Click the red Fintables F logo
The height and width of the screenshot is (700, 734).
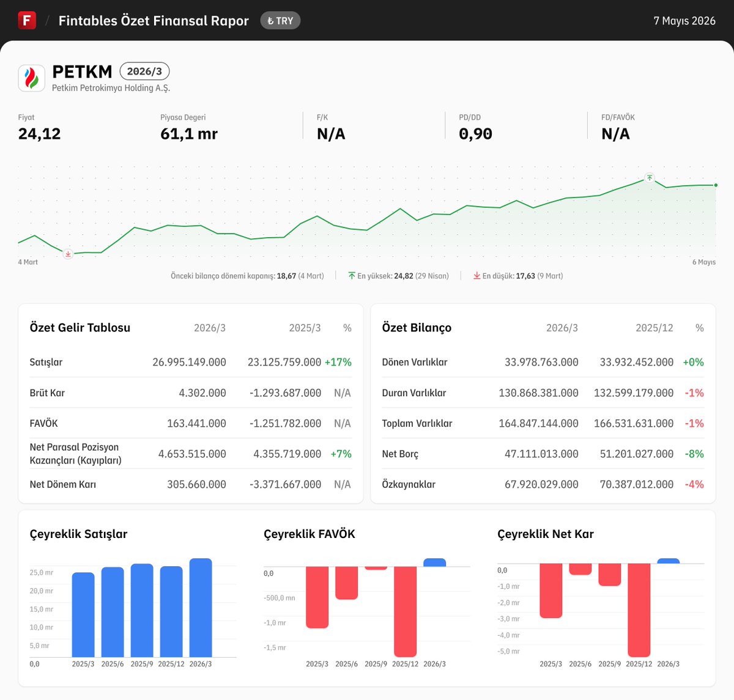tap(27, 20)
